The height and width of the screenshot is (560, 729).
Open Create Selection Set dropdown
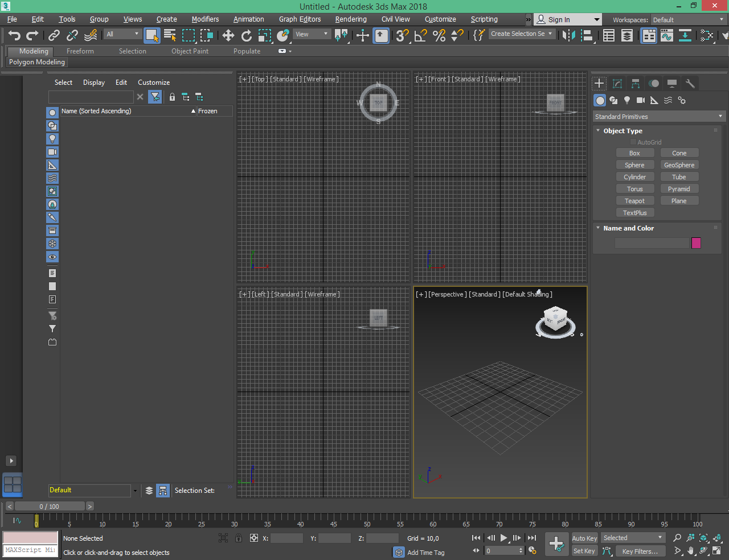522,34
